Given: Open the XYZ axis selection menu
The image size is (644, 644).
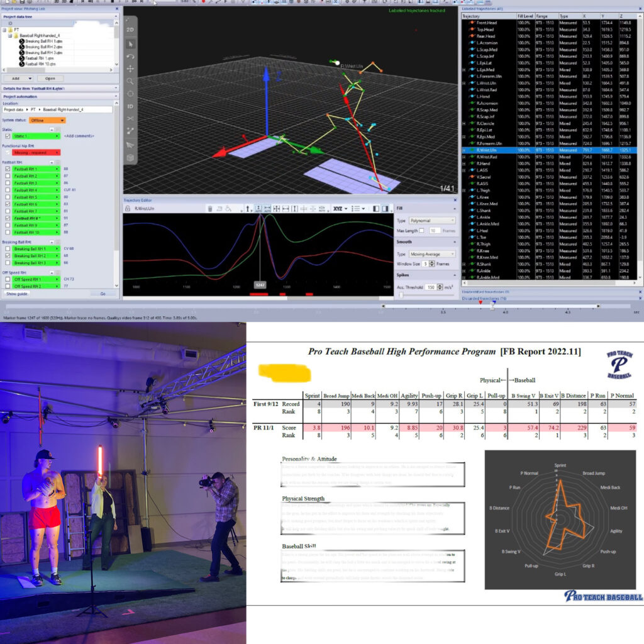Looking at the screenshot, I should pos(340,208).
